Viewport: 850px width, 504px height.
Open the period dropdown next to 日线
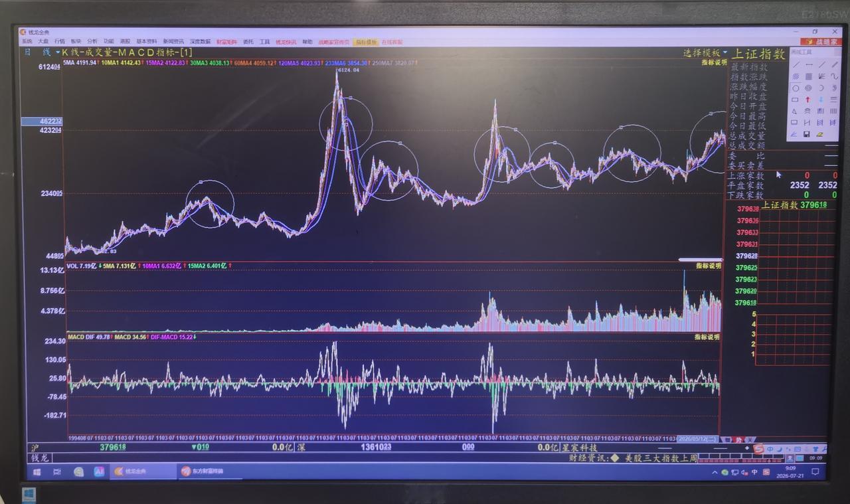58,52
